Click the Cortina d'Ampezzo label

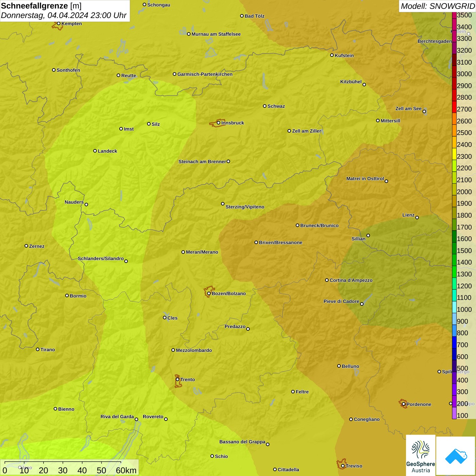[351, 280]
